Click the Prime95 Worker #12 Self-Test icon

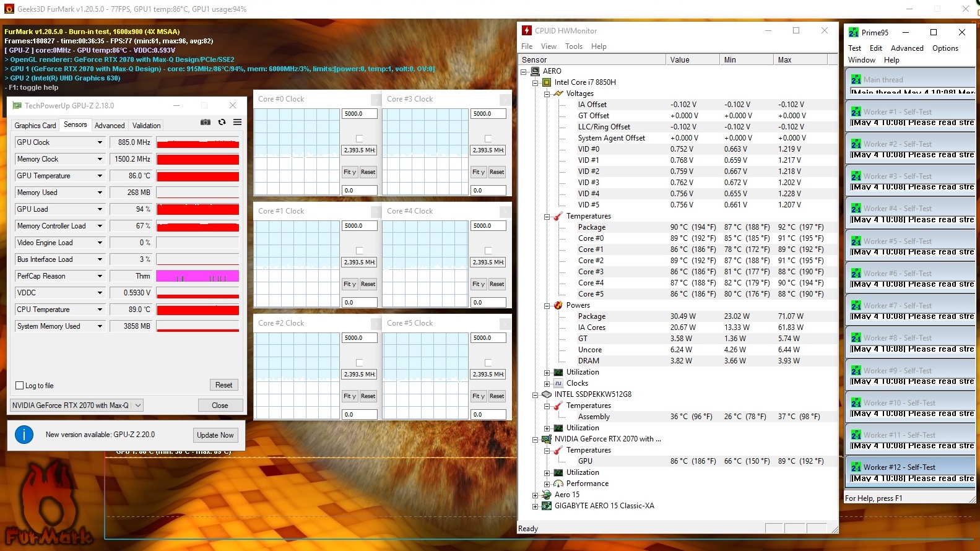pos(856,467)
